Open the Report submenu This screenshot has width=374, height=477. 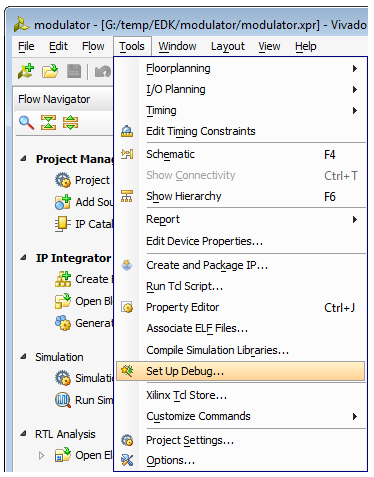point(240,219)
